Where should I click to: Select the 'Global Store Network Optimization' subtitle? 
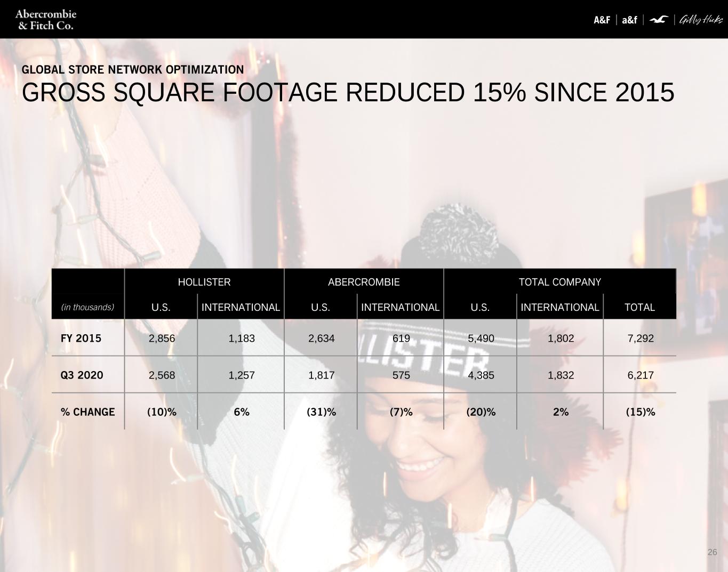point(133,69)
